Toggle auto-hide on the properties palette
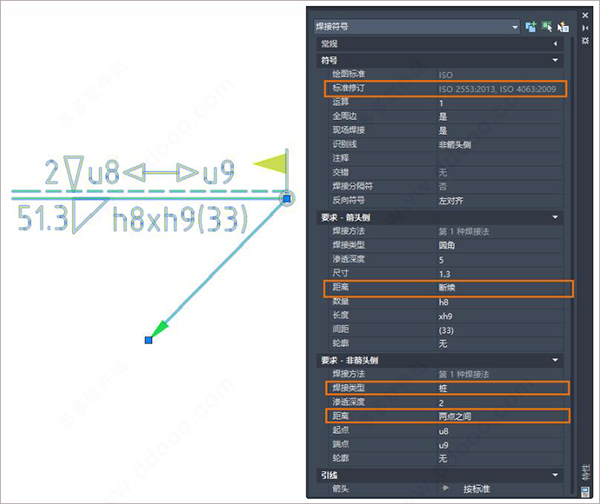 click(585, 28)
